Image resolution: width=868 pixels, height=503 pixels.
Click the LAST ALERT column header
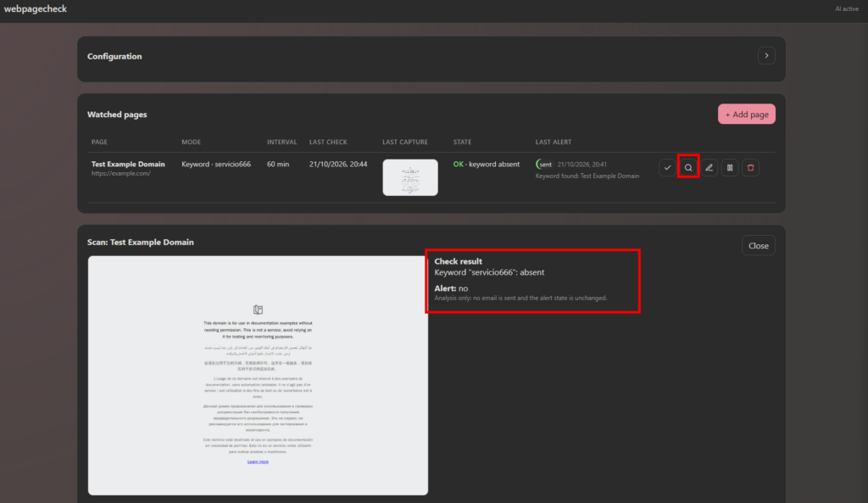click(x=553, y=142)
